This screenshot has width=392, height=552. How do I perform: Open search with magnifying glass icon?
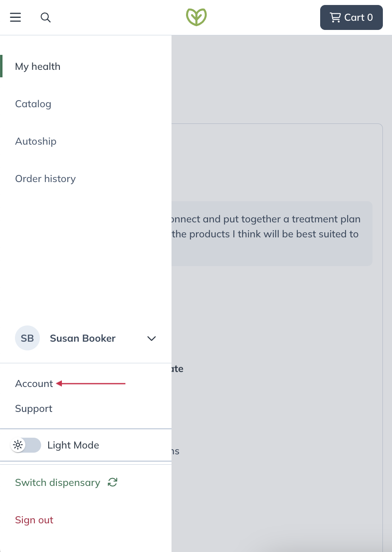tap(46, 17)
